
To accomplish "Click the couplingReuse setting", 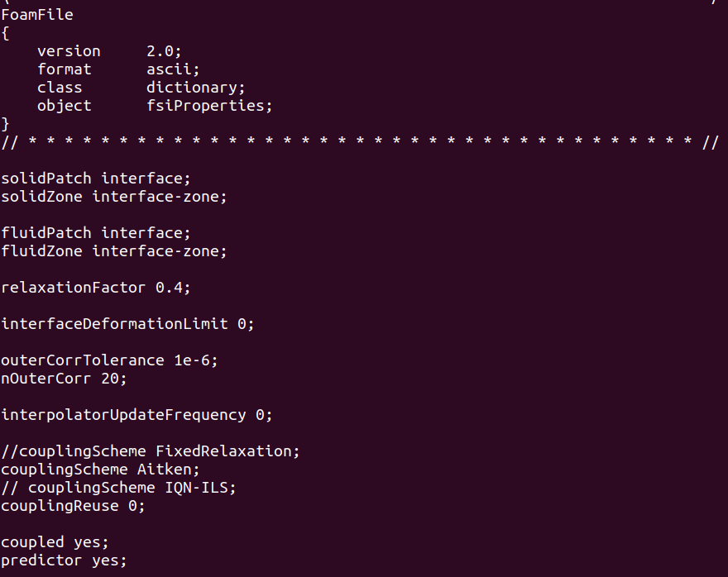I will (73, 506).
